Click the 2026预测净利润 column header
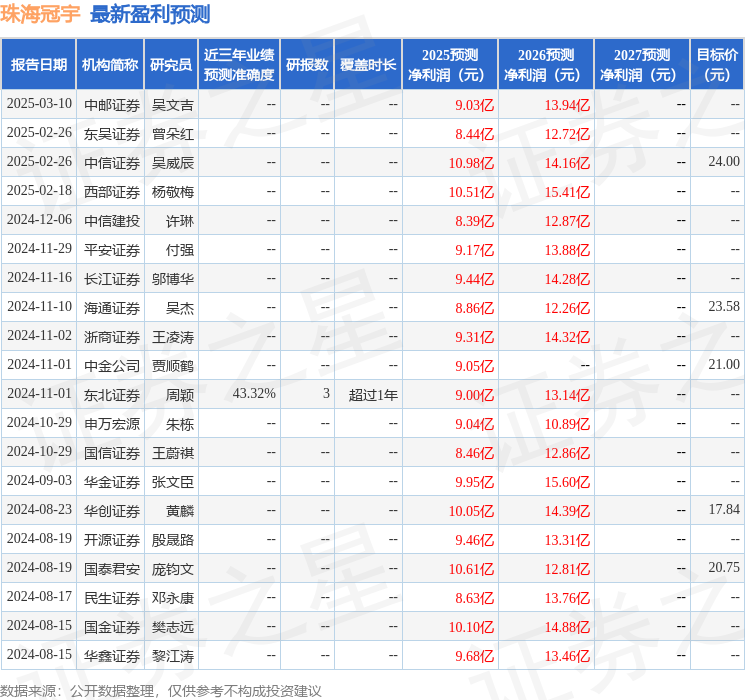745x700 pixels. coord(546,65)
